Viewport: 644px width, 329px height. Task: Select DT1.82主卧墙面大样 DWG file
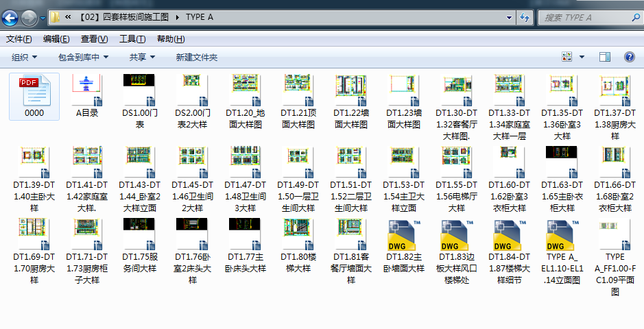404,246
